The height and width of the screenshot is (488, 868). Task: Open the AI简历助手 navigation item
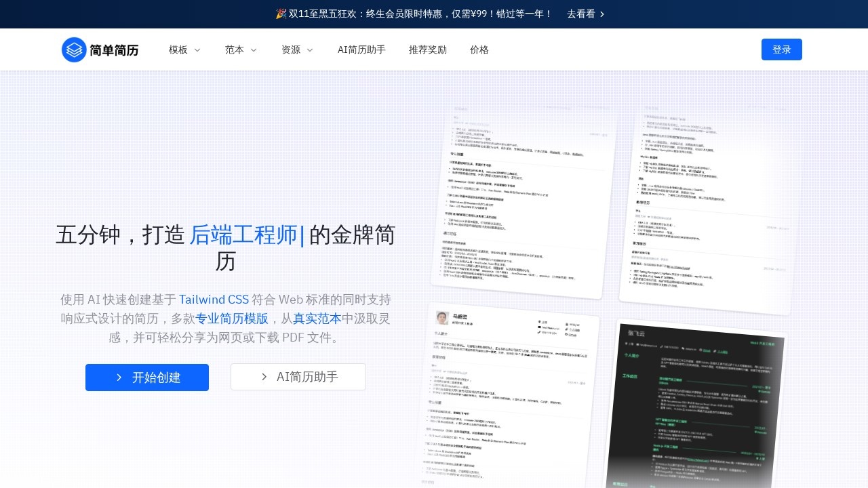click(x=361, y=49)
